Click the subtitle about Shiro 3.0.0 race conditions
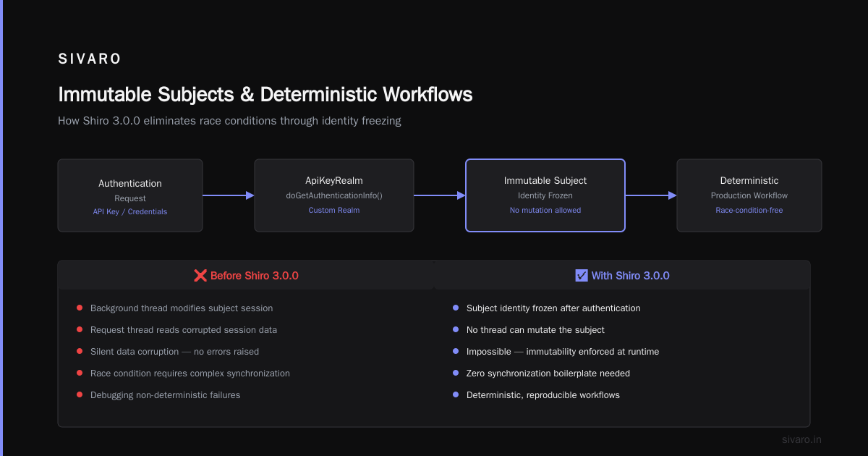Image resolution: width=868 pixels, height=456 pixels. [229, 121]
